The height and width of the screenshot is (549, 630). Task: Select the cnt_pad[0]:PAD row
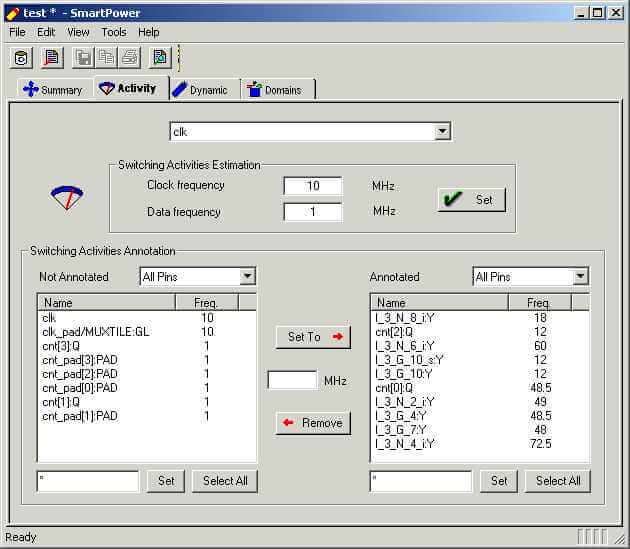(x=147, y=388)
